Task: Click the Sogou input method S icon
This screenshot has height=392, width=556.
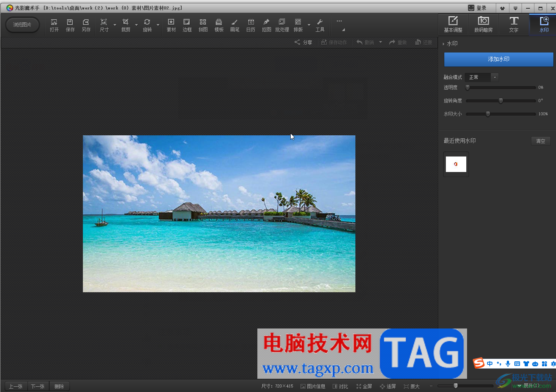Action: click(479, 363)
